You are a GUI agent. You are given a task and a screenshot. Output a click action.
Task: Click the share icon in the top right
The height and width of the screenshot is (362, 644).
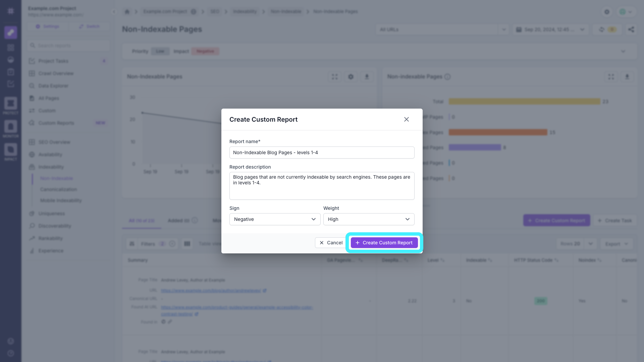[x=631, y=29]
